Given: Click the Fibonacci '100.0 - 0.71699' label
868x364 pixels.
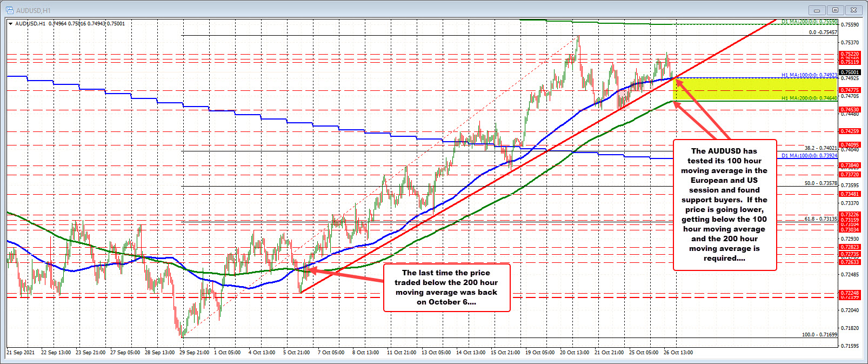Looking at the screenshot, I should tap(819, 335).
